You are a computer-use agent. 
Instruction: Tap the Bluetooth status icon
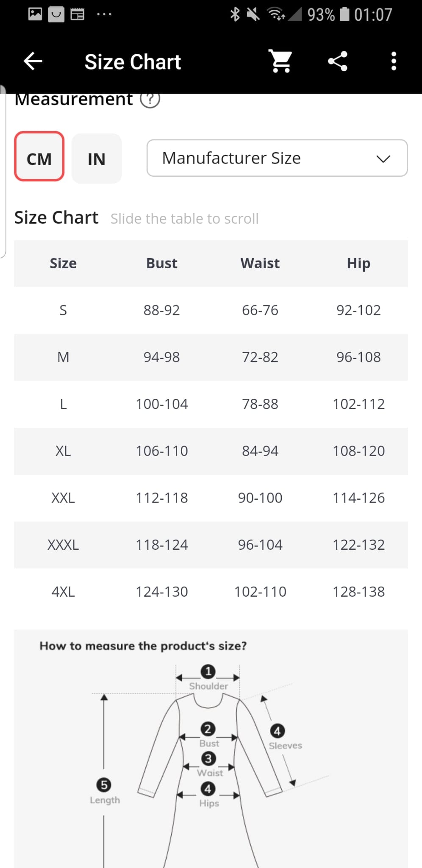234,14
